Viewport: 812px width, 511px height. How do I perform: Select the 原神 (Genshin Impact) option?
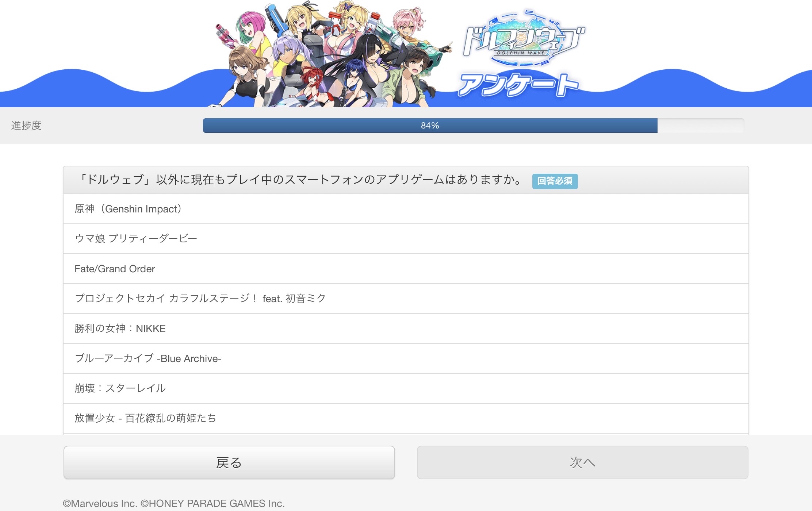[406, 209]
